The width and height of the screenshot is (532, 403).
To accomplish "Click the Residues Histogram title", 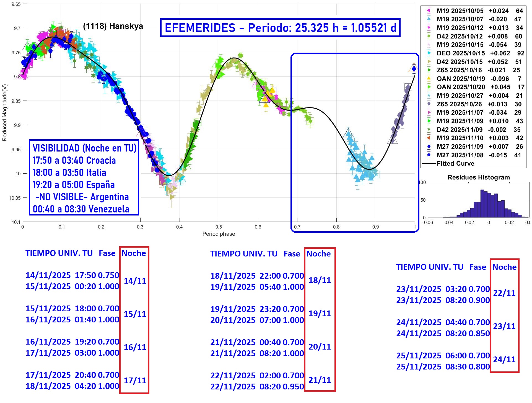I will click(478, 177).
